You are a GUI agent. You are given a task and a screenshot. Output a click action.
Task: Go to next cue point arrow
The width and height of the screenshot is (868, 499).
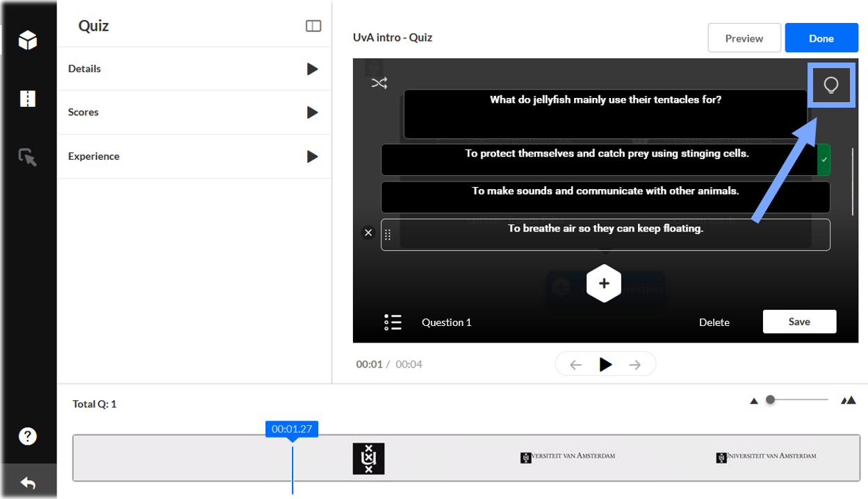[x=634, y=365]
